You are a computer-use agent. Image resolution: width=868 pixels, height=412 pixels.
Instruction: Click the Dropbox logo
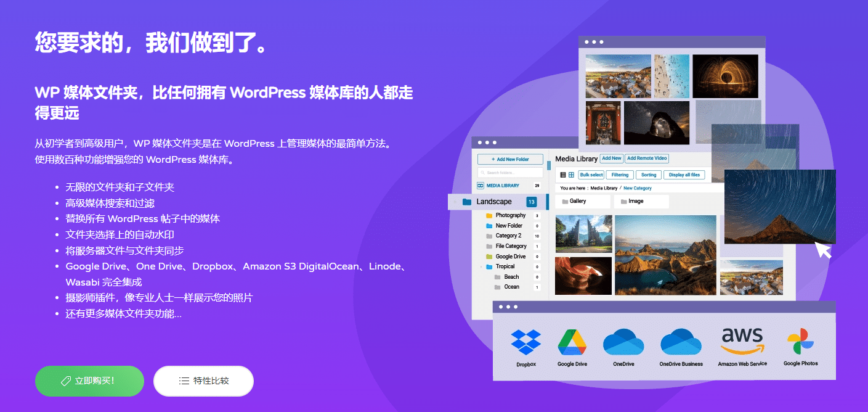pos(526,343)
